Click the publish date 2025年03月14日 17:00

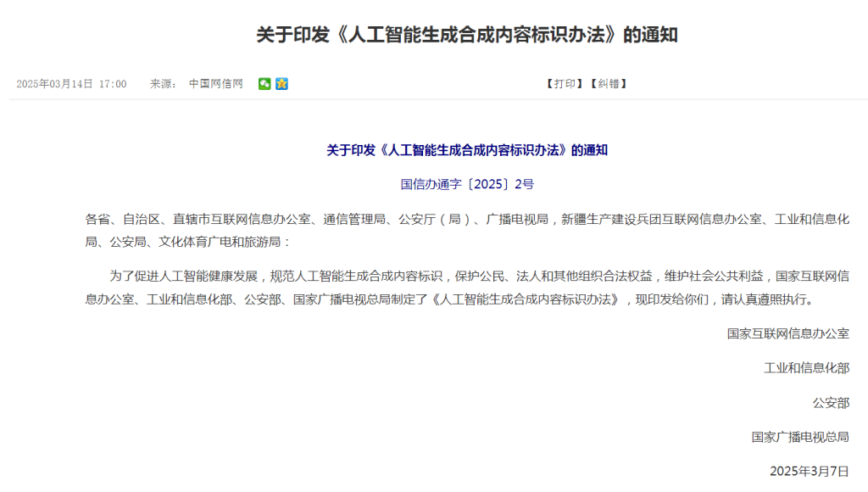pos(72,84)
